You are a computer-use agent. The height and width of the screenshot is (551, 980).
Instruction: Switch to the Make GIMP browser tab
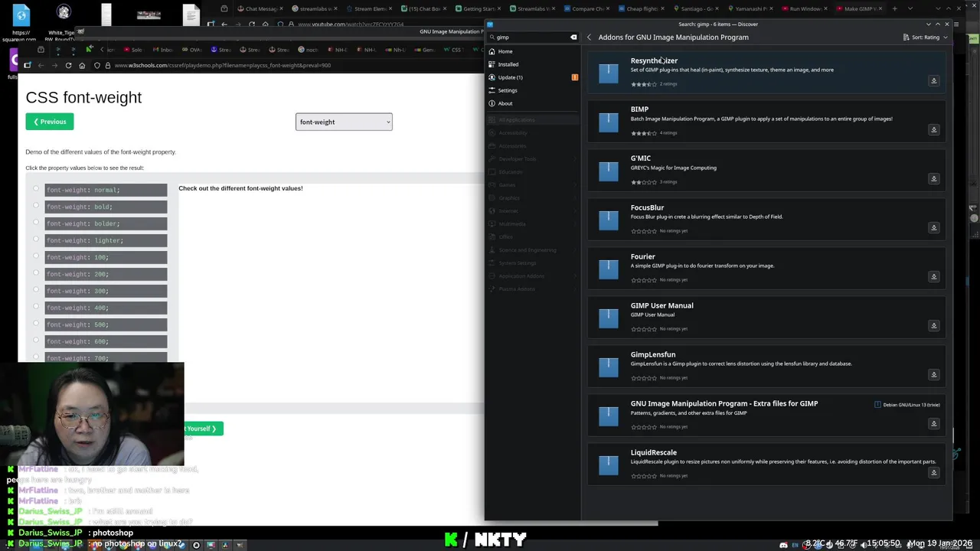(x=859, y=8)
